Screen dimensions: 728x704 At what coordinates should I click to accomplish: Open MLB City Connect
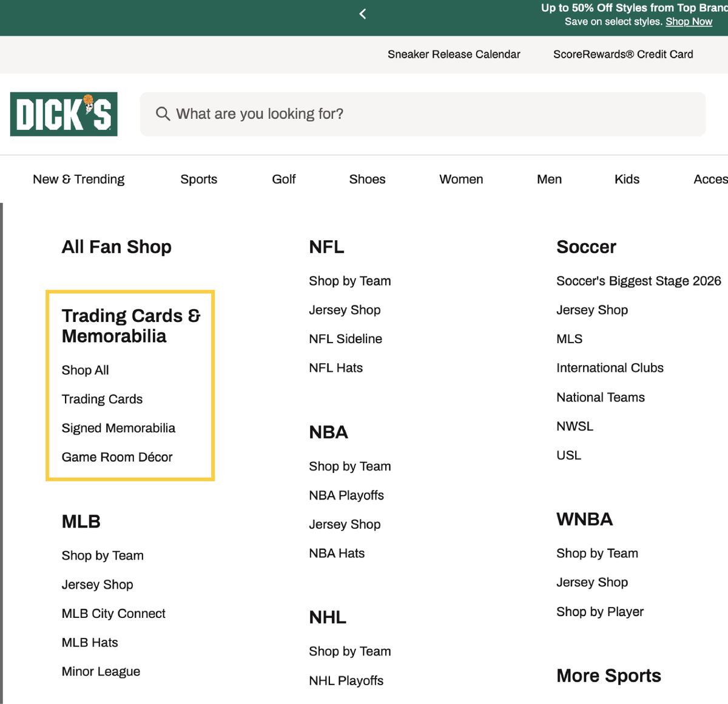click(113, 614)
